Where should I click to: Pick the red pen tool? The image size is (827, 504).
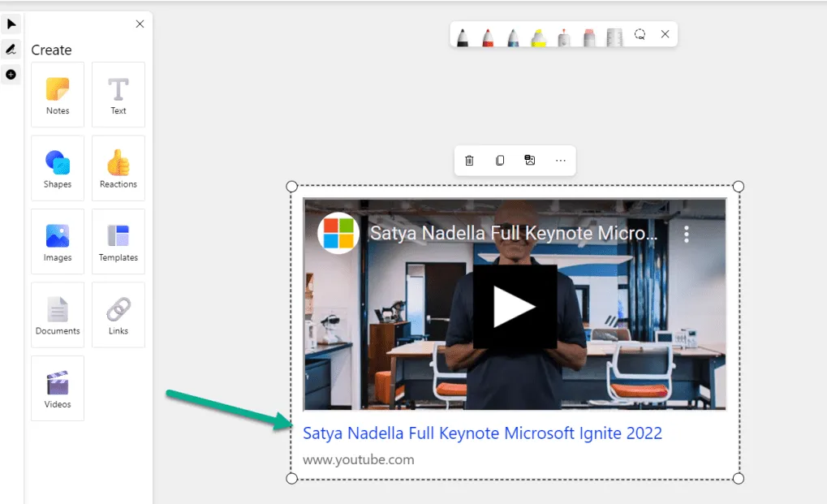tap(488, 36)
